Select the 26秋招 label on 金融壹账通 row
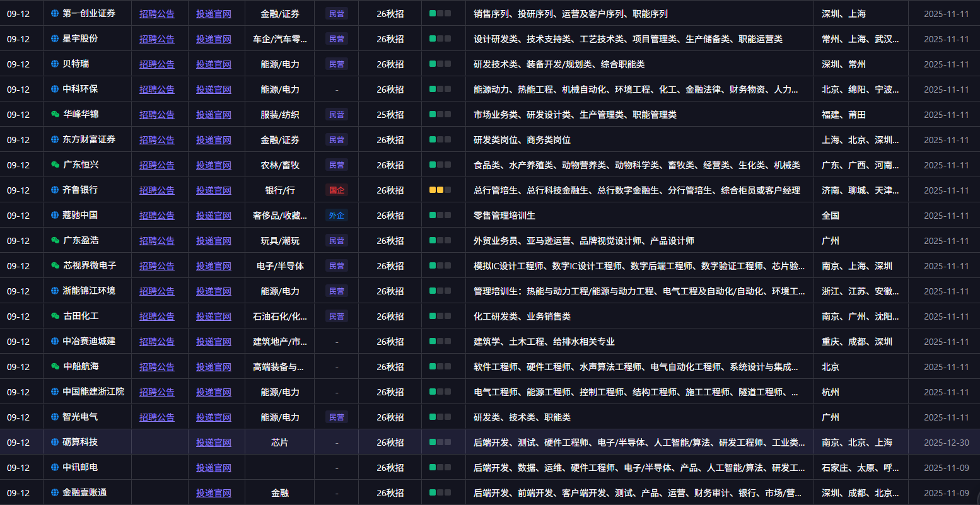The image size is (980, 505). coord(390,492)
